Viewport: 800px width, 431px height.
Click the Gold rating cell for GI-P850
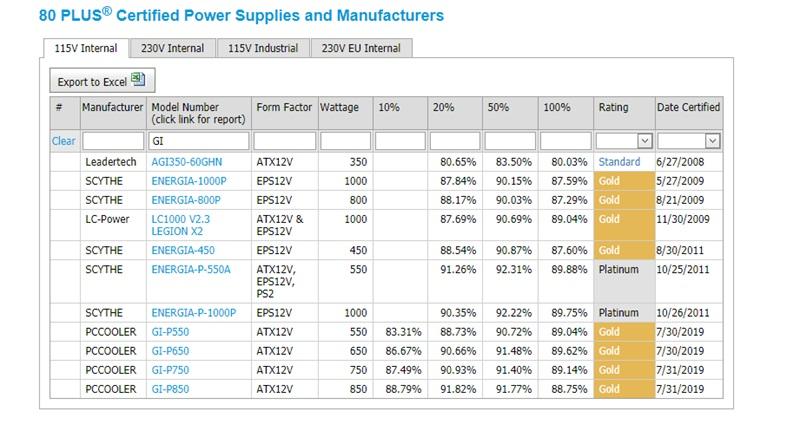624,389
